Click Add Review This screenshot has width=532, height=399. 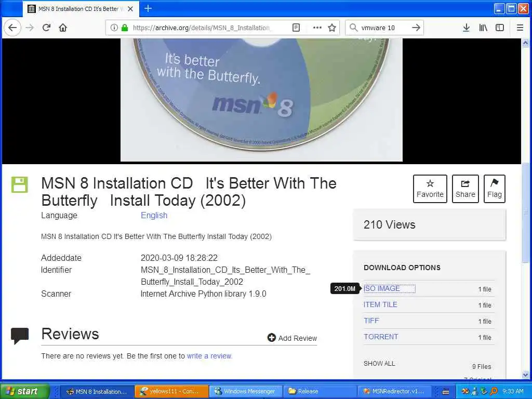click(x=292, y=338)
